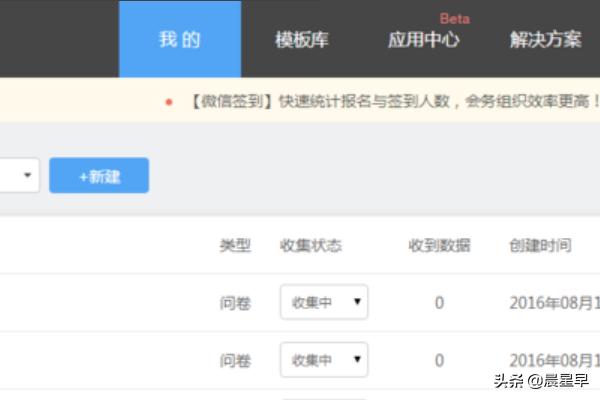Viewport: 600px width, 400px height.
Task: Open the second row's received data count 0
Action: click(x=439, y=359)
